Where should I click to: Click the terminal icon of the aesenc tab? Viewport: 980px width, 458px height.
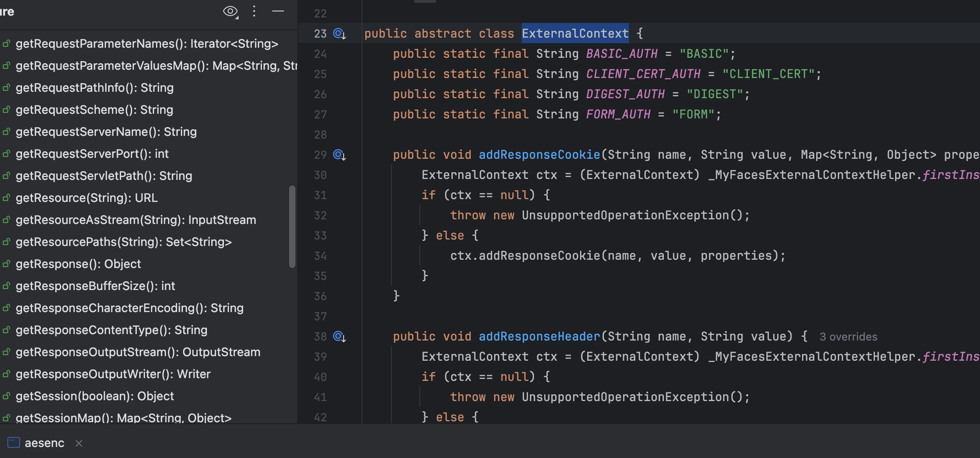tap(14, 443)
